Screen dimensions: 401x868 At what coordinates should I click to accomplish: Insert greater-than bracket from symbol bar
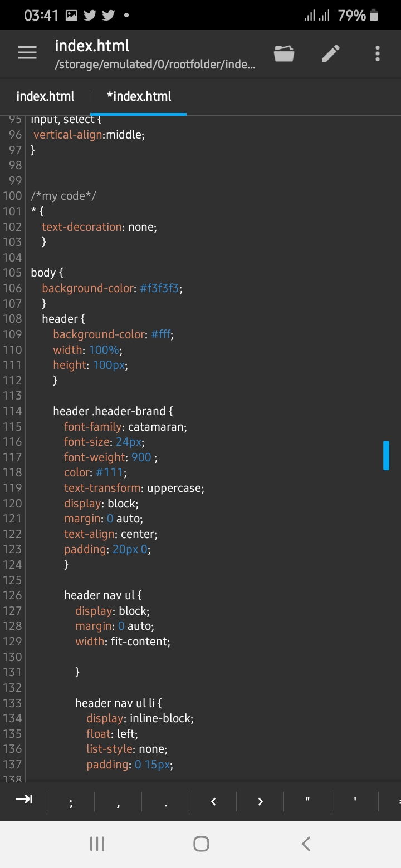click(x=260, y=802)
